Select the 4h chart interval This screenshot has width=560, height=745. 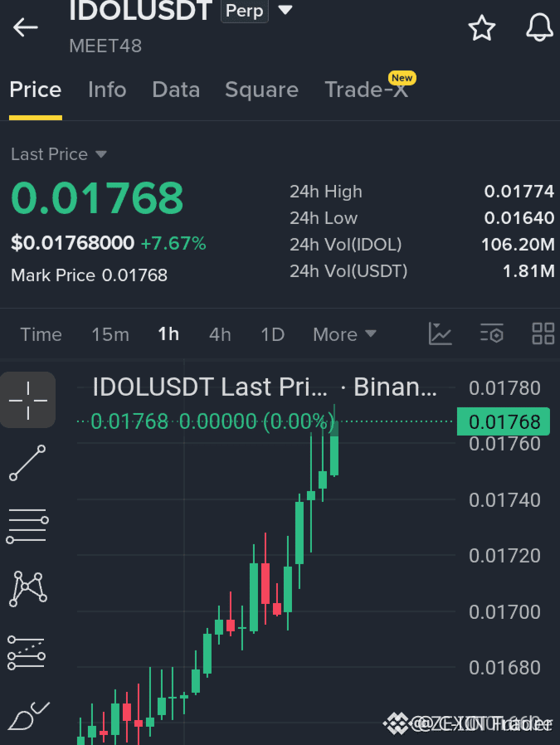click(220, 334)
